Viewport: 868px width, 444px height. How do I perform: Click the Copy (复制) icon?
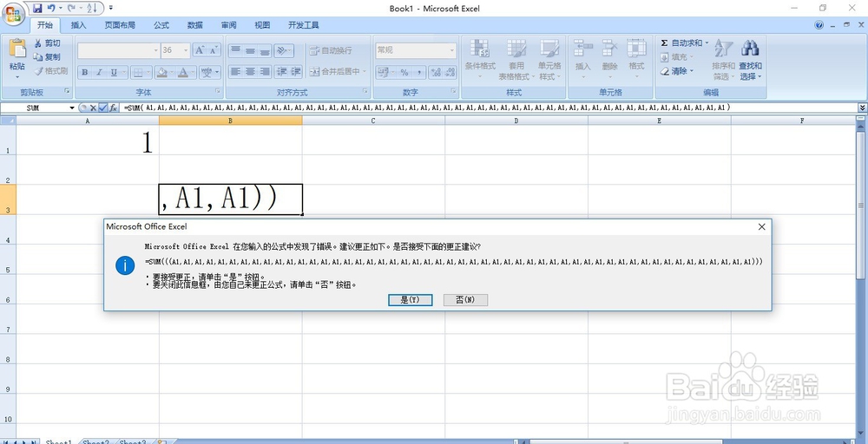point(38,57)
